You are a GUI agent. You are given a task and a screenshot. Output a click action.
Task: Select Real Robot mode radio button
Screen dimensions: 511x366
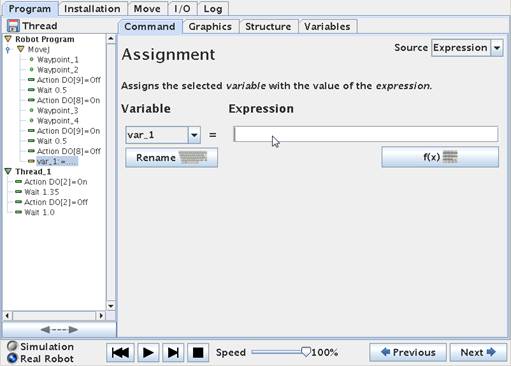[x=12, y=358]
